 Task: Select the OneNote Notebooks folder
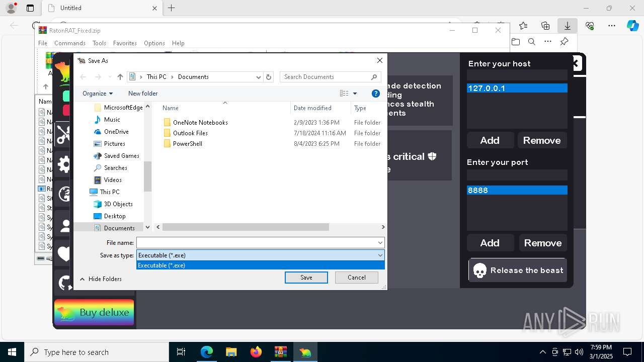[x=200, y=123]
